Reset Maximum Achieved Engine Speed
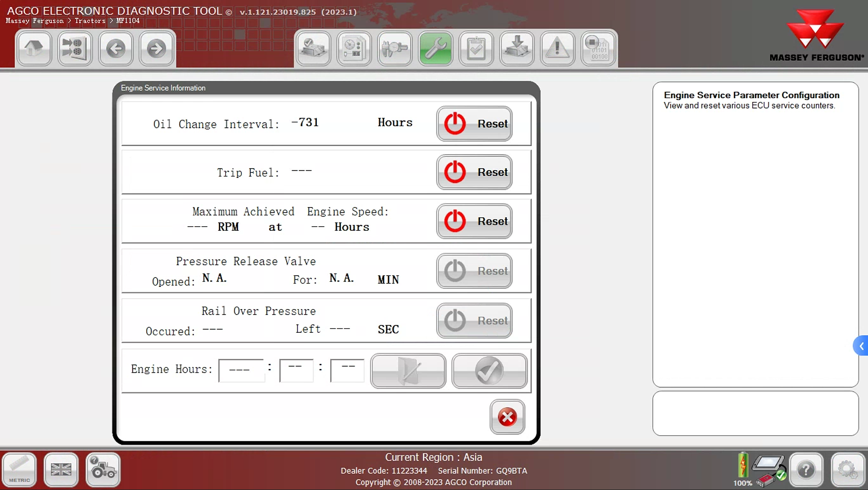This screenshot has height=490, width=868. [474, 221]
